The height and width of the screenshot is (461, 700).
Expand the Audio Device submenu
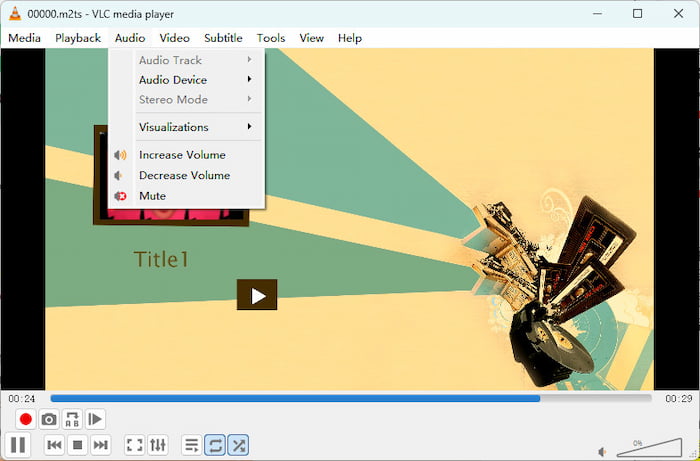tap(186, 80)
